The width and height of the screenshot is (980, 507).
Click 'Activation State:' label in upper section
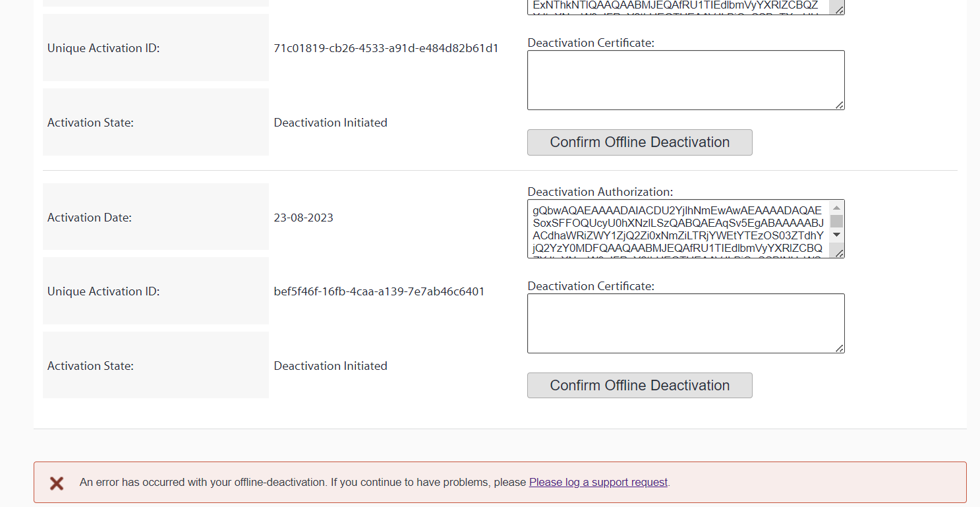90,123
